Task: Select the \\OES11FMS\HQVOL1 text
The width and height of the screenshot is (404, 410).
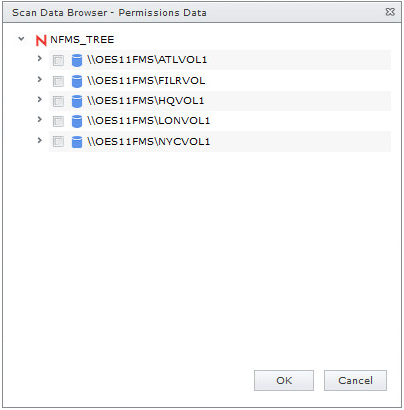Action: point(146,100)
